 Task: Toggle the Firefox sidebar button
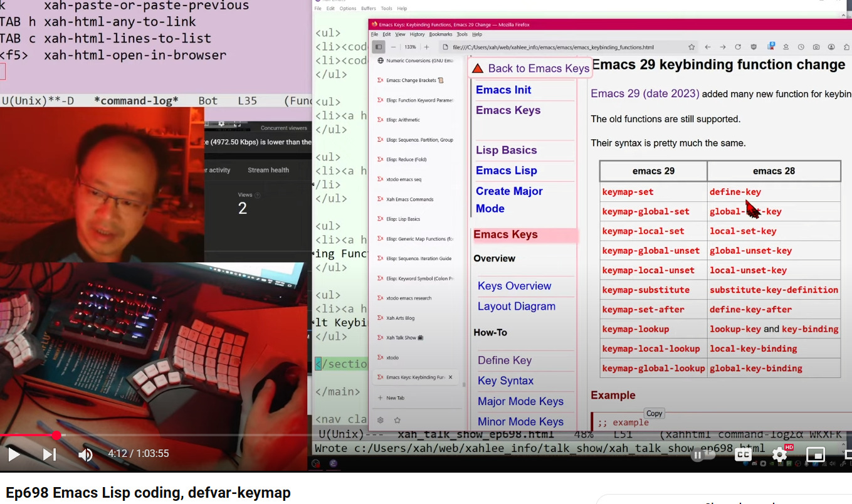point(378,47)
